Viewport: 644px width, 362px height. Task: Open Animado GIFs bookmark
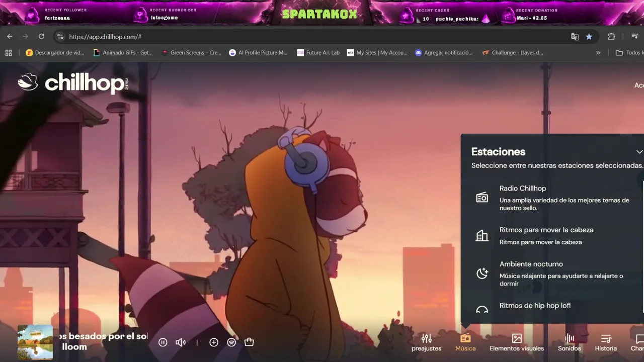[x=123, y=52]
